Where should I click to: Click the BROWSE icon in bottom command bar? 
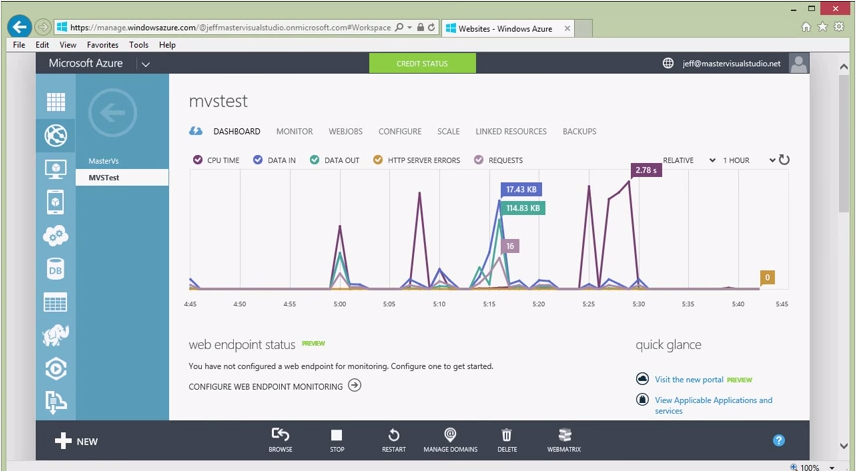click(x=281, y=434)
